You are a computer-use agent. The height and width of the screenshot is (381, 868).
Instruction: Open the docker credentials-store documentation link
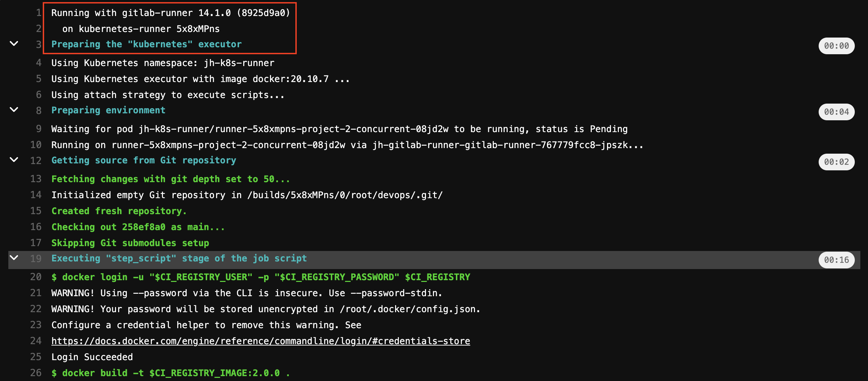tap(260, 341)
